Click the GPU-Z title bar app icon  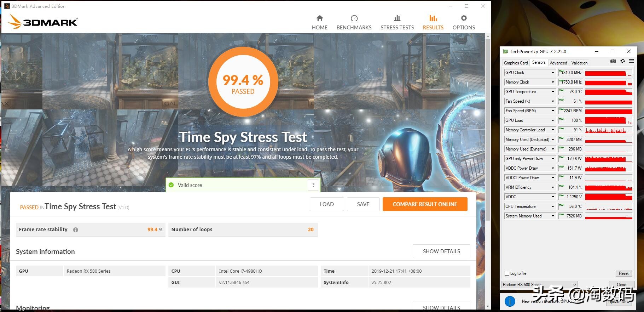[x=505, y=52]
